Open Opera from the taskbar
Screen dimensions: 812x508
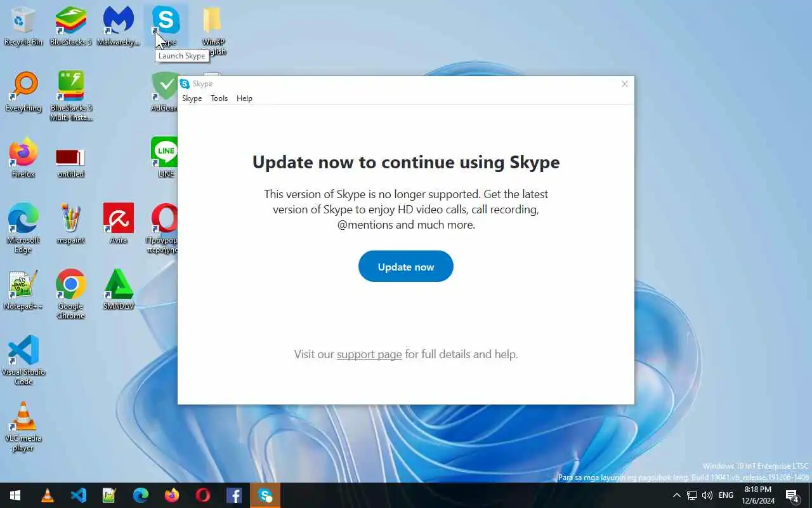(203, 495)
